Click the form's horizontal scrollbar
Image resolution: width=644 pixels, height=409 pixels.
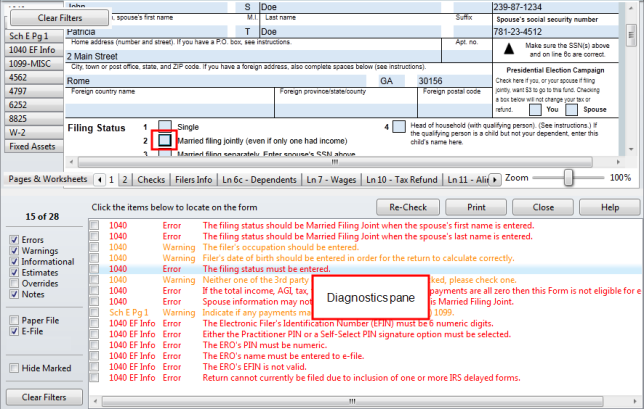(335, 162)
